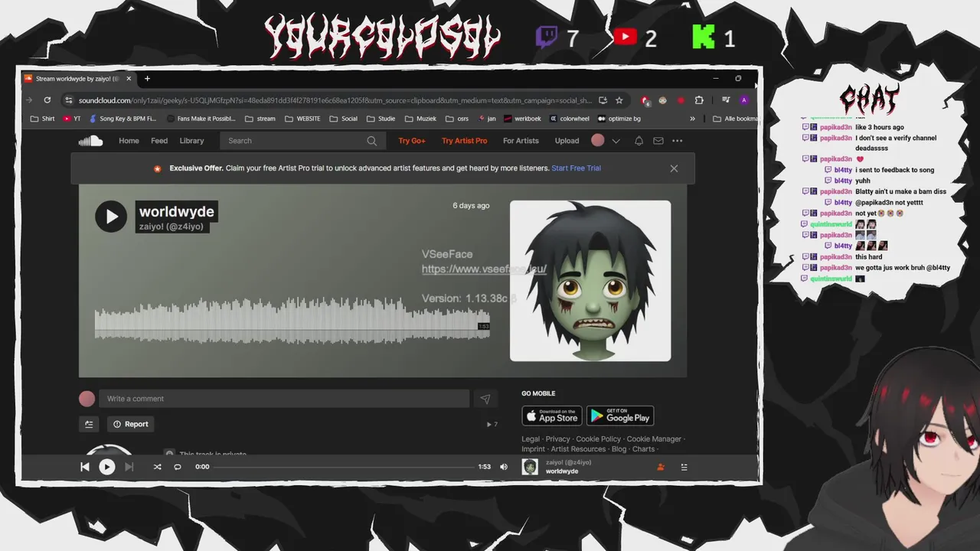
Task: Click the Google Play badge
Action: click(620, 416)
